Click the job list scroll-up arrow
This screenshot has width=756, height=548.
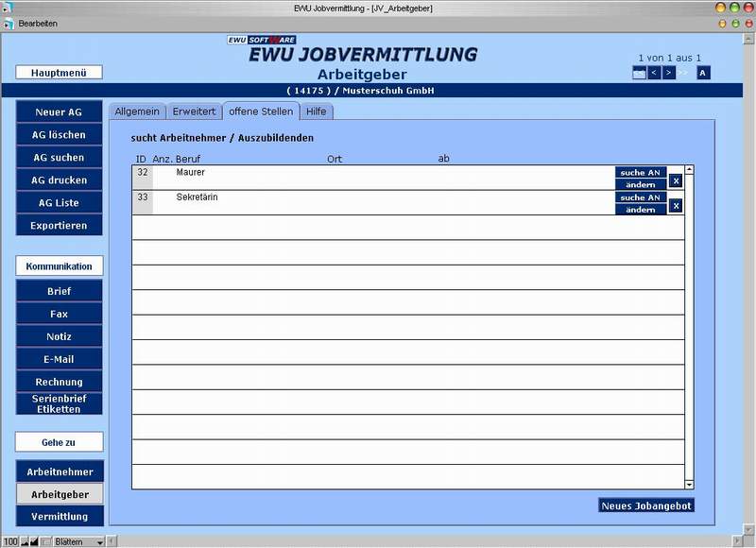tap(689, 170)
